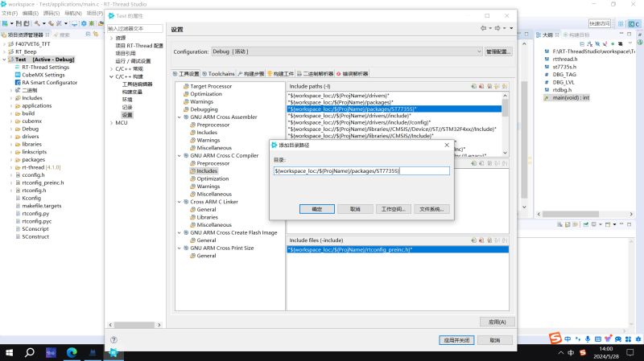Open Windows Start menu

click(x=9, y=352)
